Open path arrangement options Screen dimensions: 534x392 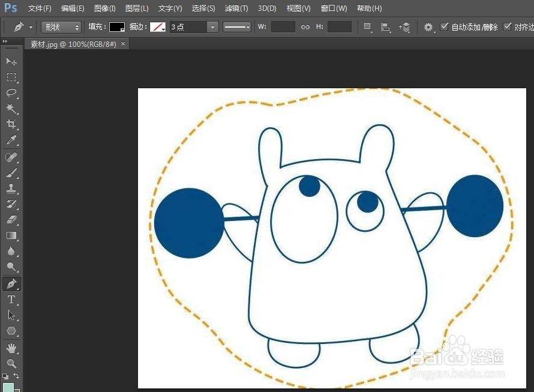pos(404,27)
